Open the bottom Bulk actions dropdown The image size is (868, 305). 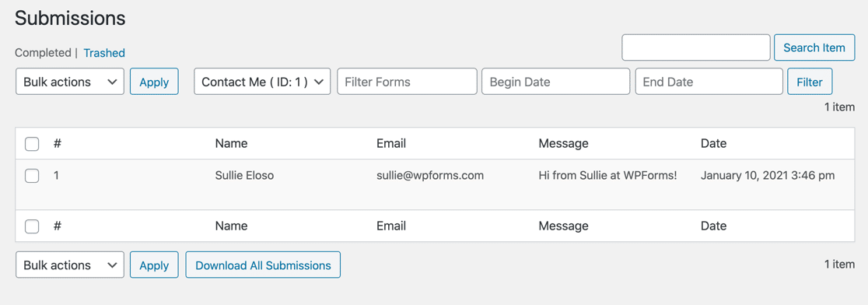[70, 265]
